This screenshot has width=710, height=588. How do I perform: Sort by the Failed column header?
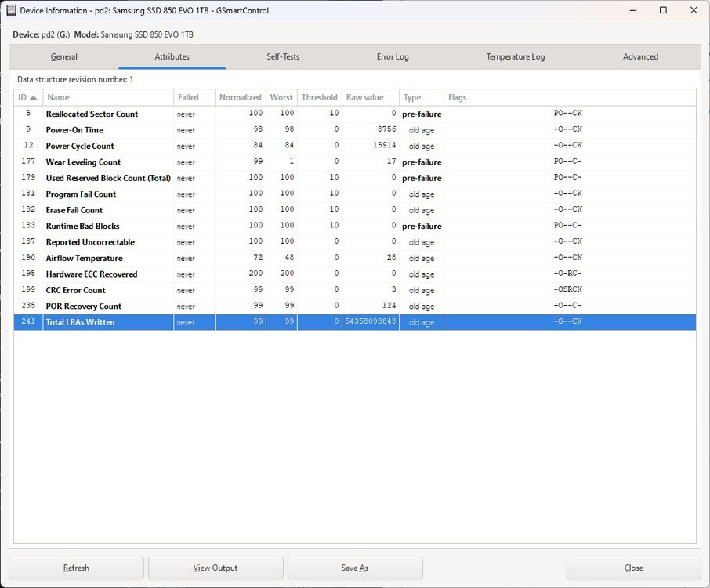pyautogui.click(x=194, y=97)
